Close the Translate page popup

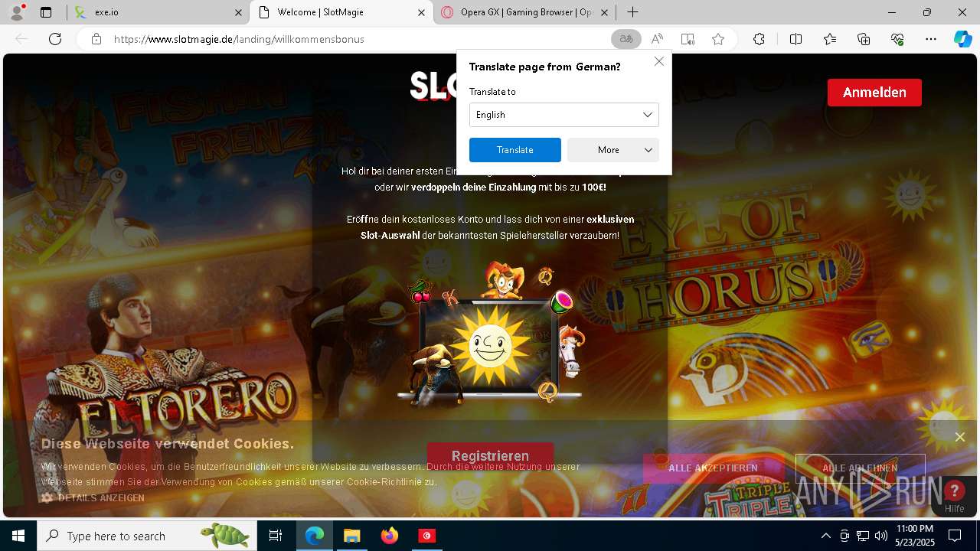click(659, 61)
